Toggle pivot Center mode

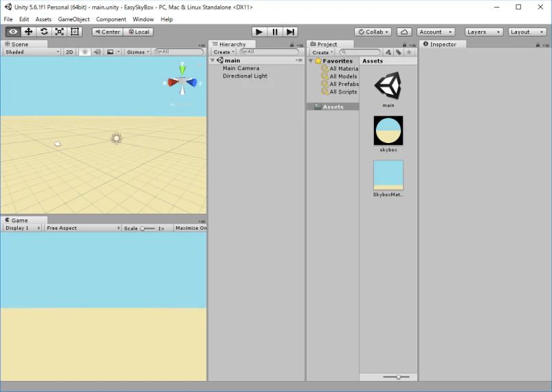pyautogui.click(x=108, y=32)
